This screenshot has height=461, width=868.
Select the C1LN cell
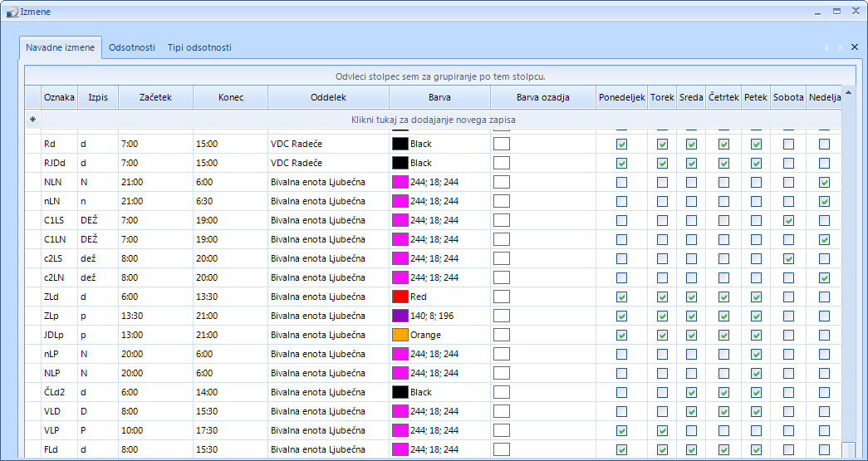point(60,239)
